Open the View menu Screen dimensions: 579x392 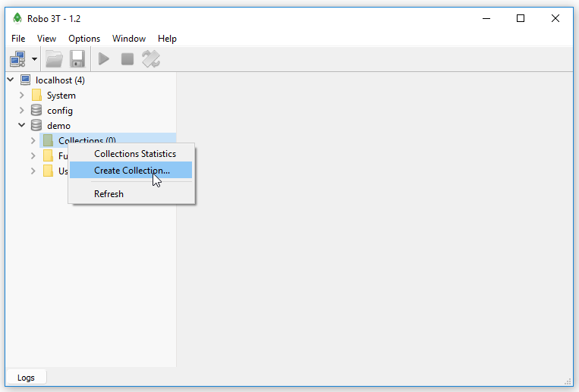(x=46, y=39)
